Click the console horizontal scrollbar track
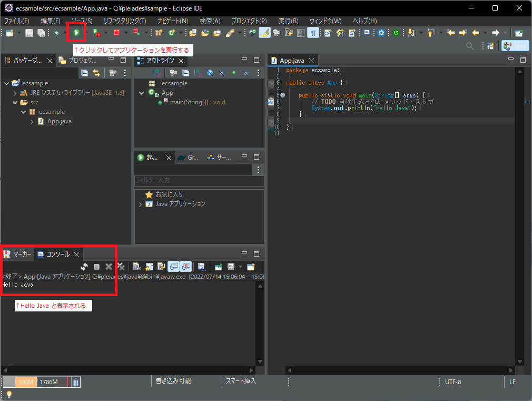Screen dimensions: 532x401 point(128,370)
